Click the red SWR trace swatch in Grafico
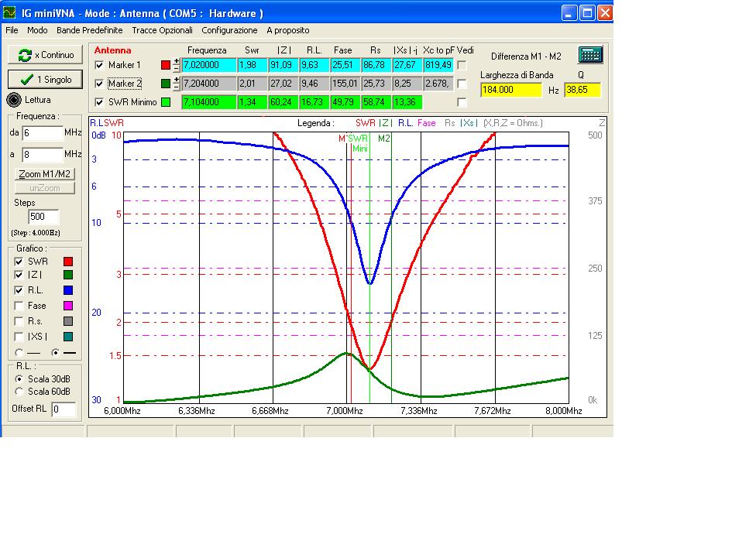756x534 pixels. tap(67, 262)
